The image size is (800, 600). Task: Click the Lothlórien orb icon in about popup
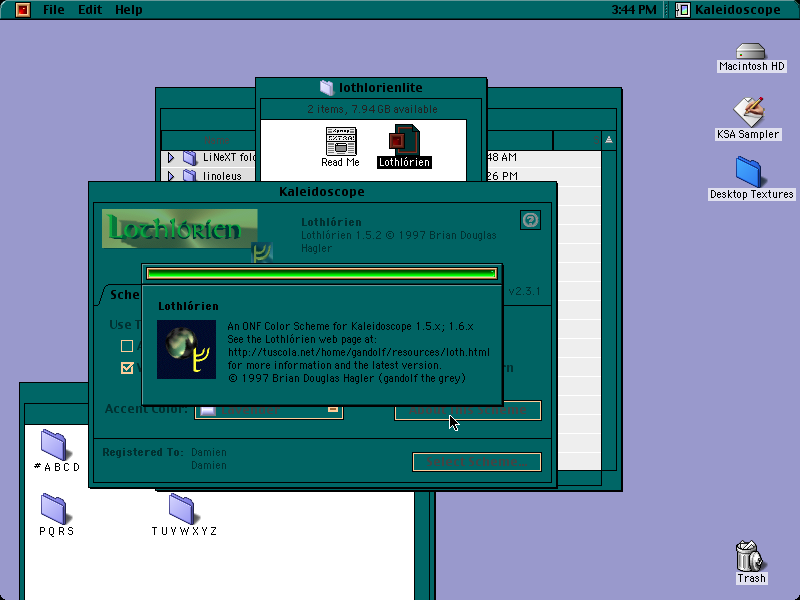coord(186,349)
